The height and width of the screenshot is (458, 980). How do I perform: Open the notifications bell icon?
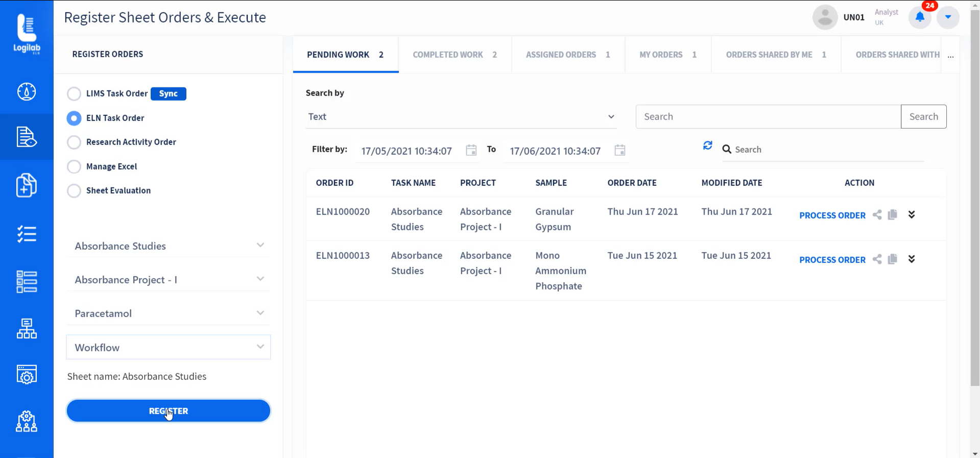pyautogui.click(x=920, y=17)
